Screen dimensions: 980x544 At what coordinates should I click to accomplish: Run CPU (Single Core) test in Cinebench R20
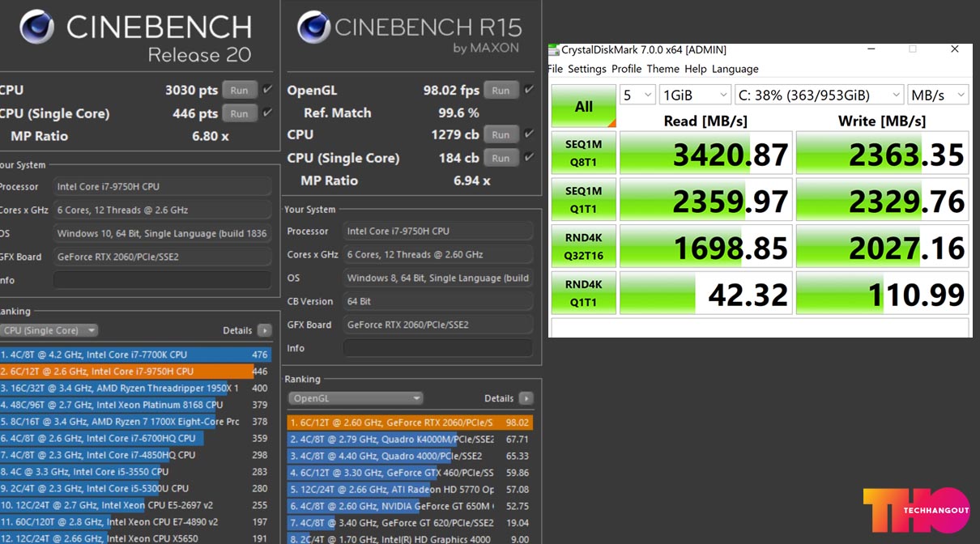239,113
